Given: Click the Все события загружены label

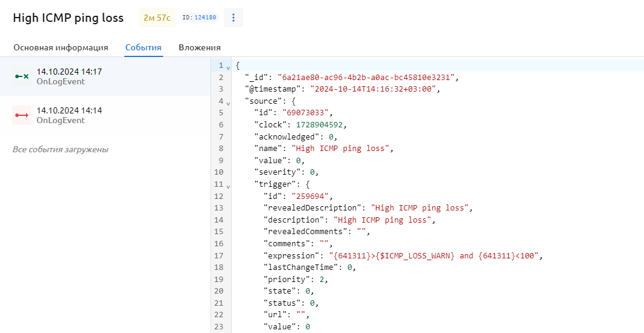Looking at the screenshot, I should (61, 149).
